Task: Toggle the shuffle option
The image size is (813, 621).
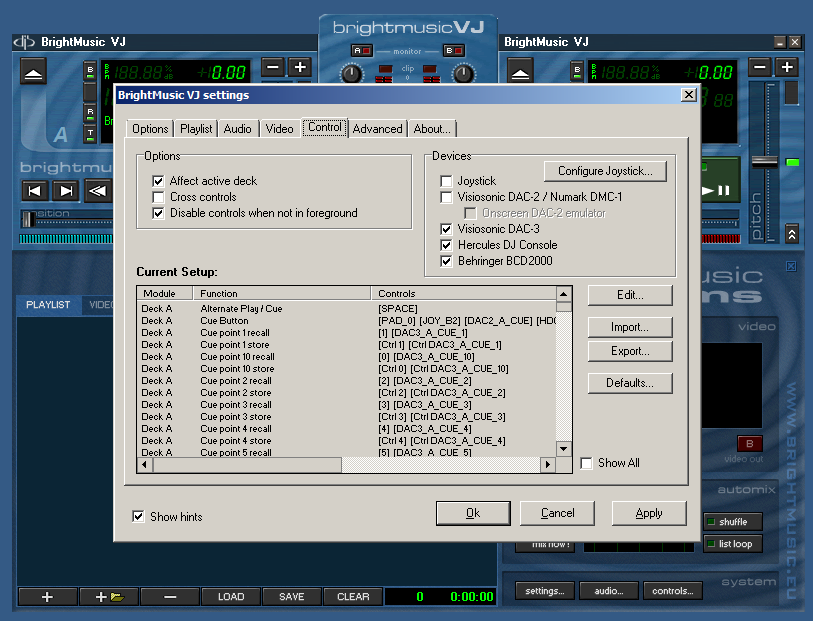Action: (733, 522)
